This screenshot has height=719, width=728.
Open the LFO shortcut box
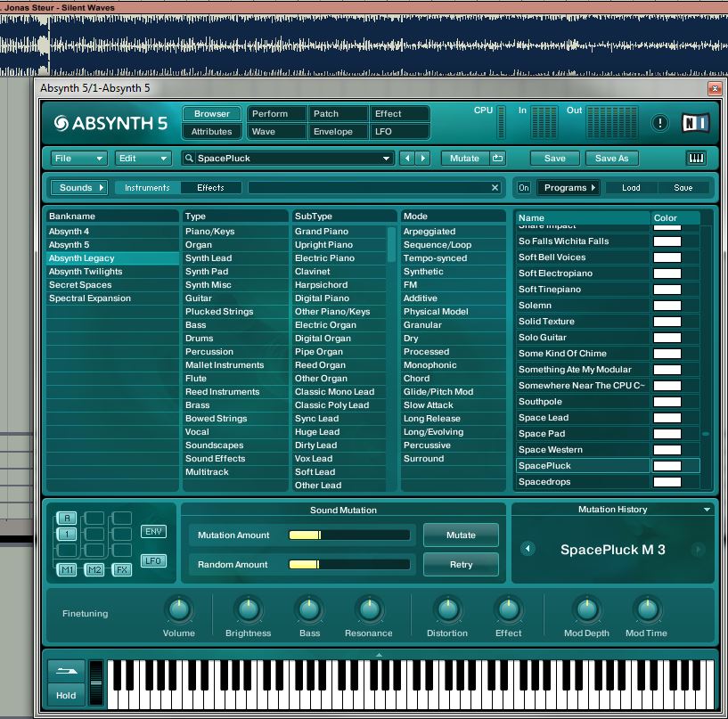coord(153,560)
